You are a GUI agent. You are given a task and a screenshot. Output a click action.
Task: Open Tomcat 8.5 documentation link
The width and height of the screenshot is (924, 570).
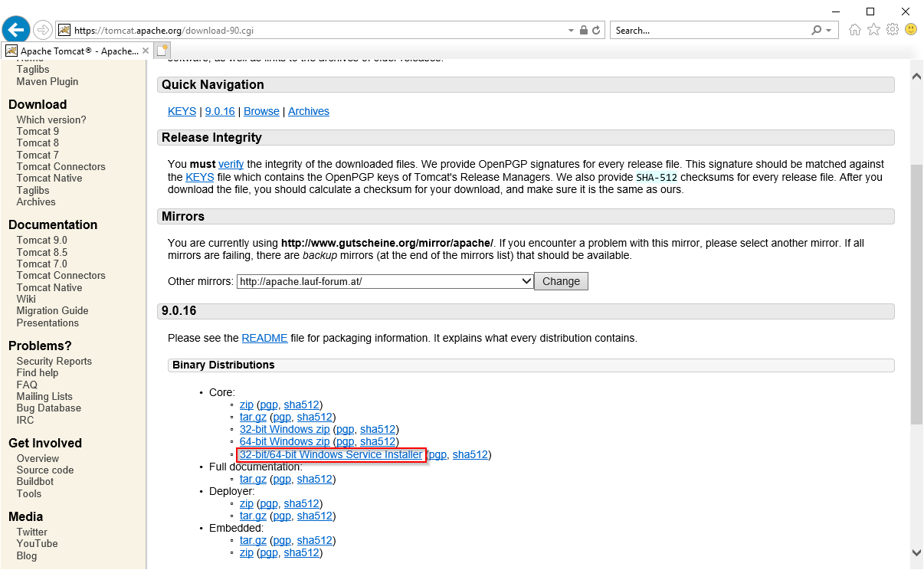pos(42,252)
